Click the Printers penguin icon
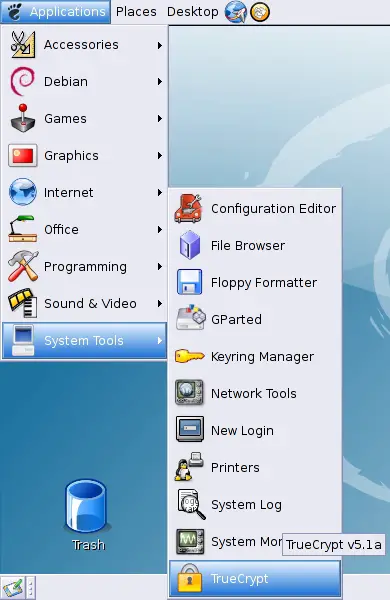The height and width of the screenshot is (600, 390). (189, 466)
